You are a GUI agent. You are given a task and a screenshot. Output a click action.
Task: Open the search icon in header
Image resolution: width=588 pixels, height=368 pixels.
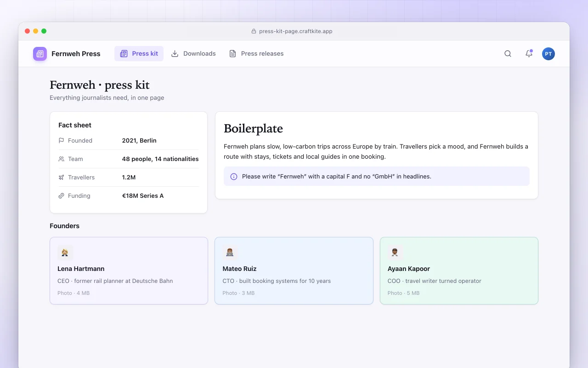tap(508, 54)
